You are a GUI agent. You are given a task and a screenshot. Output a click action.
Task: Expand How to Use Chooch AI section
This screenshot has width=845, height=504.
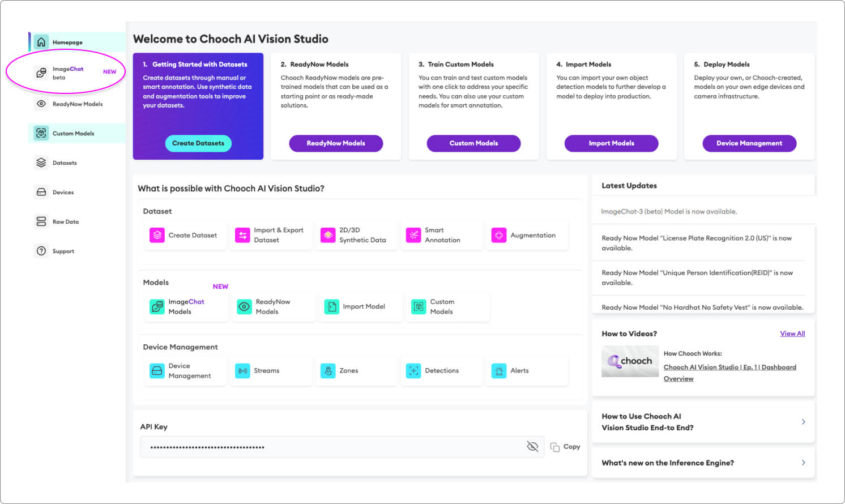(703, 422)
